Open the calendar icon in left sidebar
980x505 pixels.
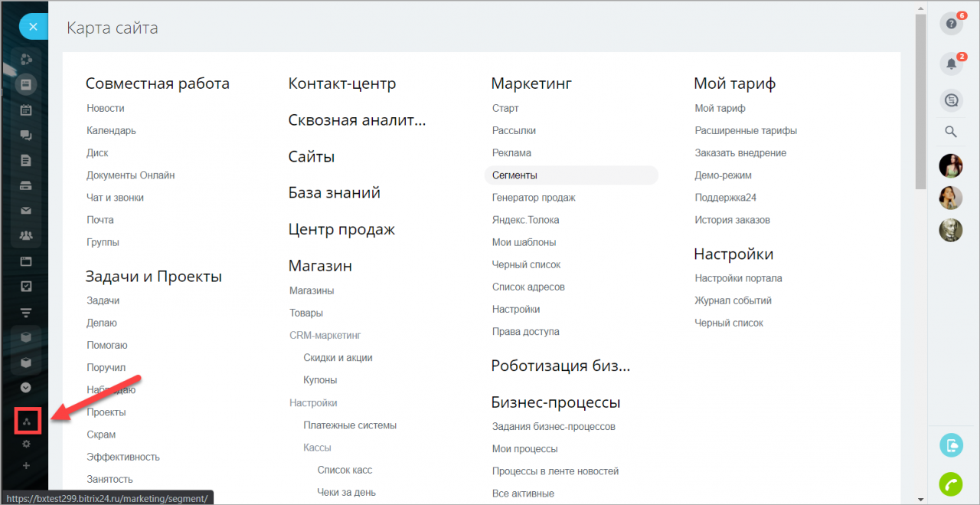(x=26, y=110)
